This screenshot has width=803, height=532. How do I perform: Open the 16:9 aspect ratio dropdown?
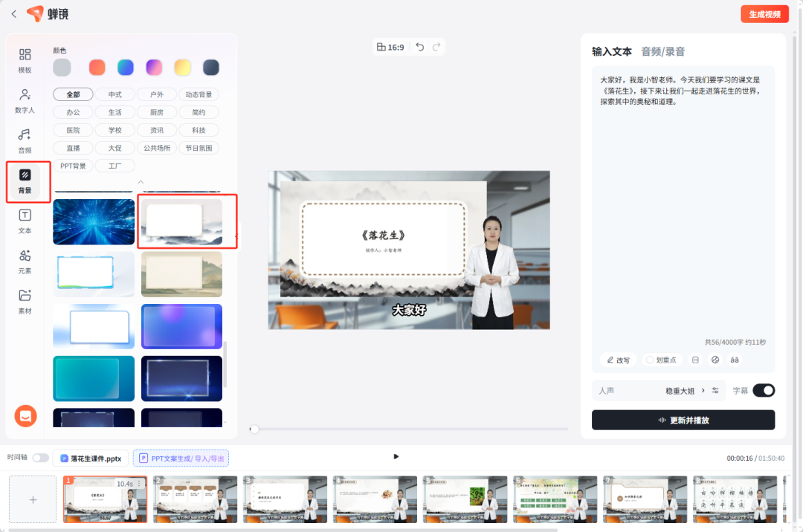(387, 46)
